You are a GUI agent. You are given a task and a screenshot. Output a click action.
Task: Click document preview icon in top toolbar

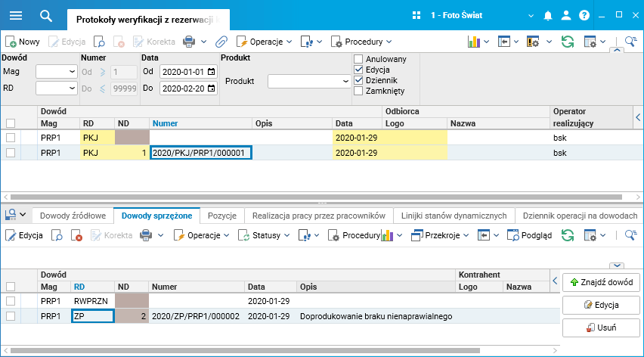tap(99, 42)
